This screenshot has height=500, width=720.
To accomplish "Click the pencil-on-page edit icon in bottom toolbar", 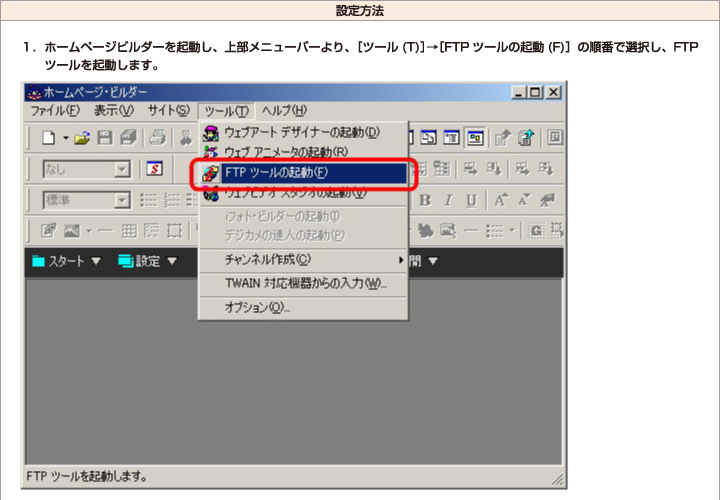I will point(48,231).
